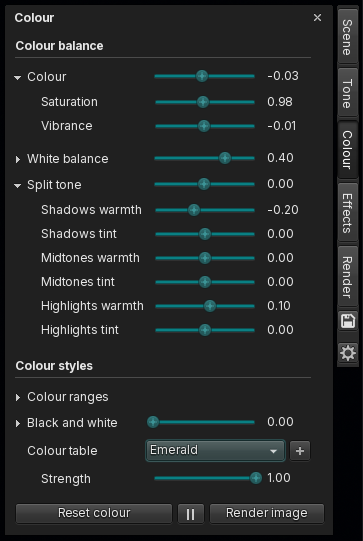Expand the White balance section
The image size is (363, 541).
point(18,159)
